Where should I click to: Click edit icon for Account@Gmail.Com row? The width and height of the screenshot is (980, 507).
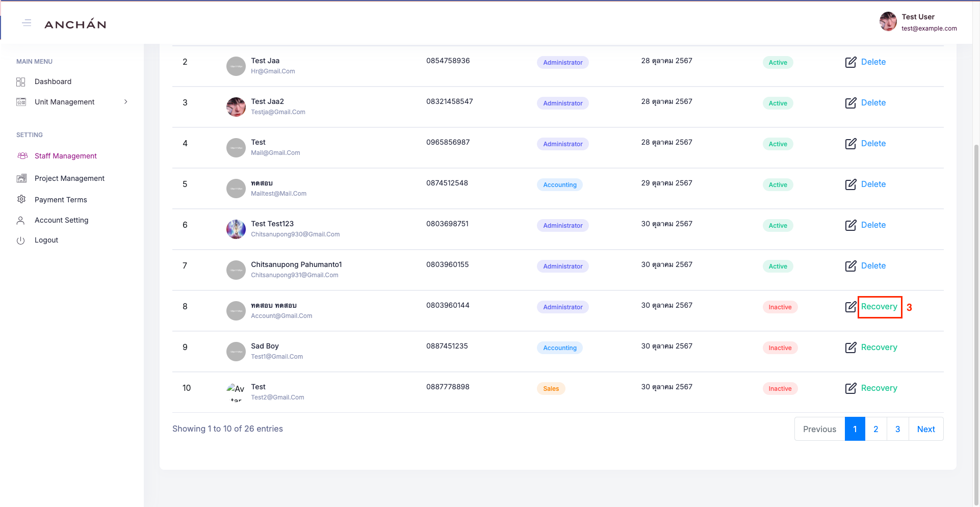click(850, 307)
